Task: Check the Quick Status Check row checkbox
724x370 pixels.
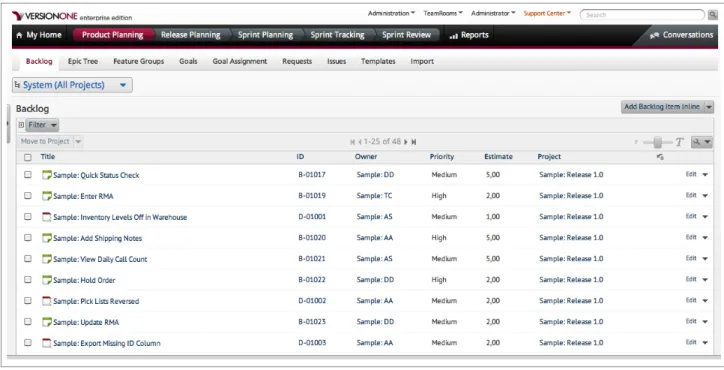Action: [x=28, y=175]
